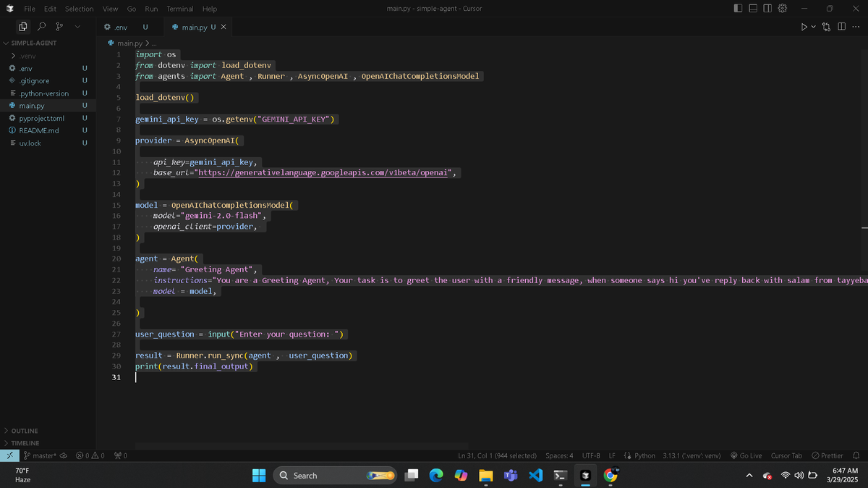Close the main.py tab

point(224,27)
